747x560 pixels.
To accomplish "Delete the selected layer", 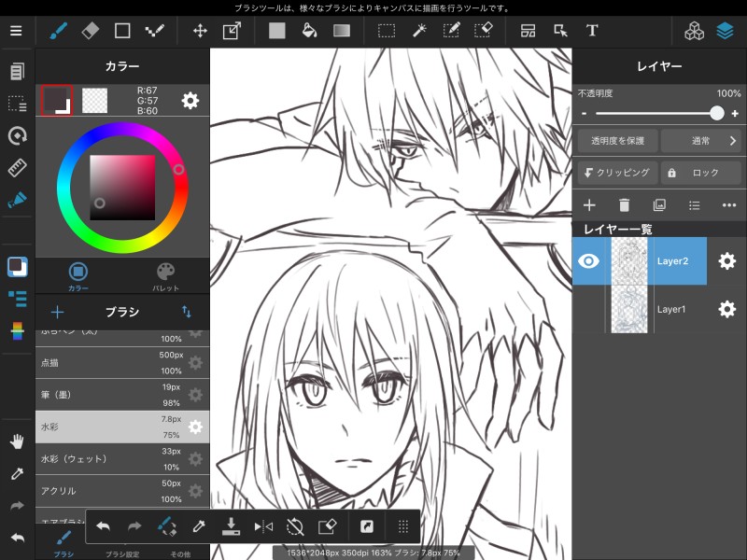I will tap(624, 205).
